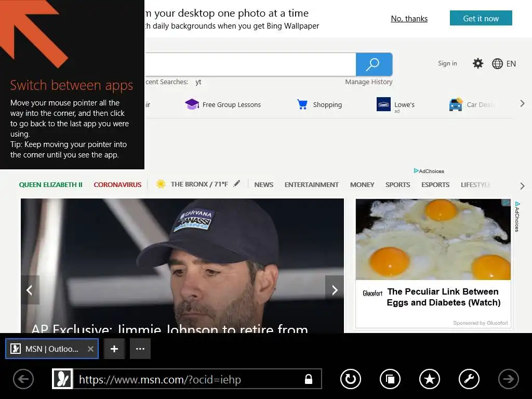532x399 pixels.
Task: Open MONEY category
Action: coord(362,185)
